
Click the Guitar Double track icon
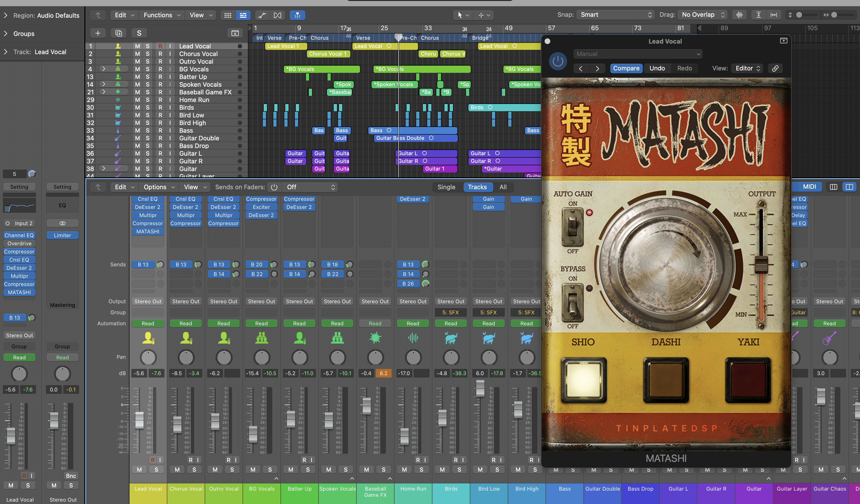[118, 138]
